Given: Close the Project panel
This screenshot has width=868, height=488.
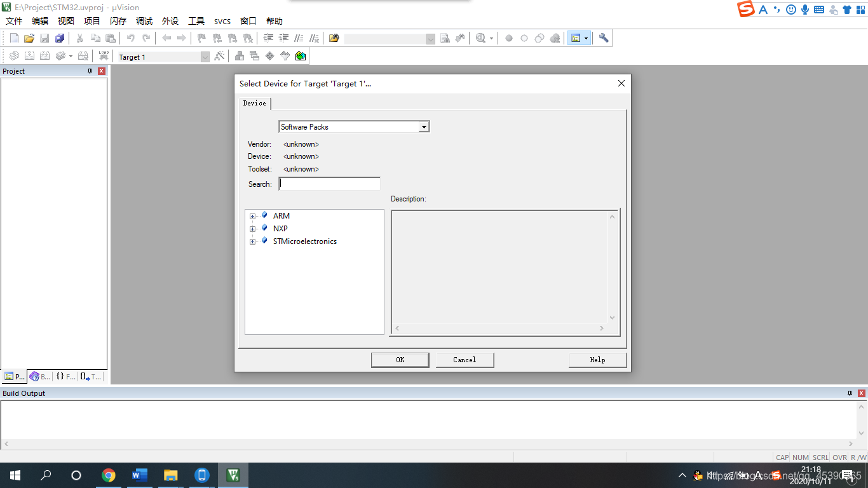Looking at the screenshot, I should coord(101,71).
